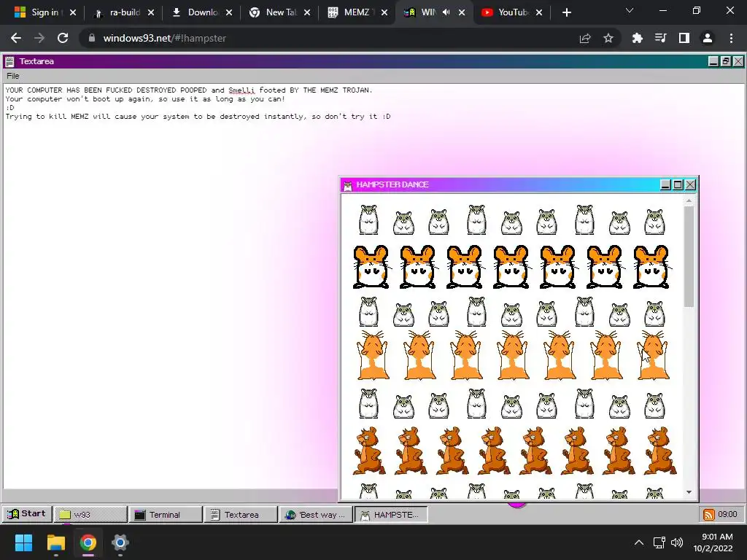This screenshot has width=747, height=560.
Task: Open the Chrome extensions puzzle icon
Action: click(637, 38)
